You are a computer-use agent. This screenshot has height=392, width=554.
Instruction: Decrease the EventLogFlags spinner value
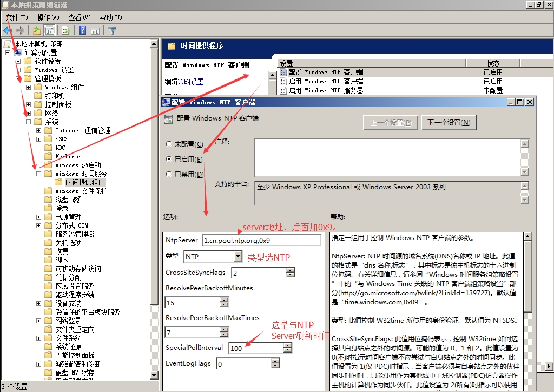click(x=275, y=366)
